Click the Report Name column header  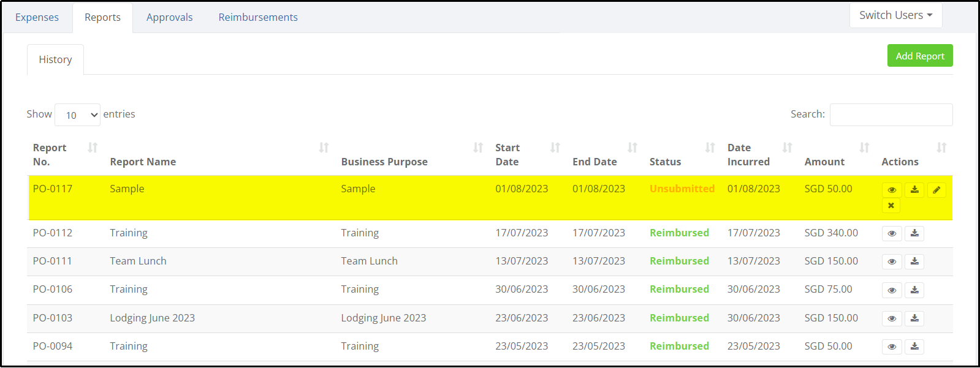point(143,162)
